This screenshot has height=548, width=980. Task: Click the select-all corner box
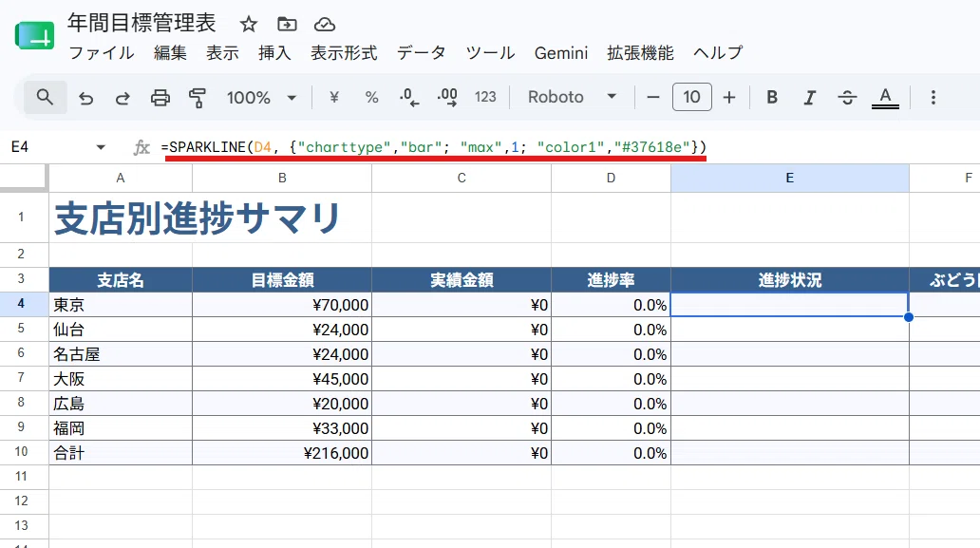(24, 178)
